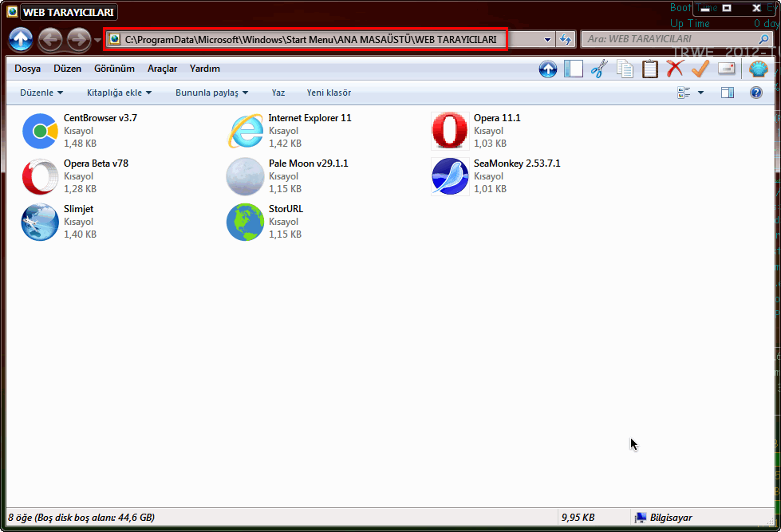Viewport: 781px width, 532px height.
Task: Click the Cut scissors icon
Action: pyautogui.click(x=599, y=69)
